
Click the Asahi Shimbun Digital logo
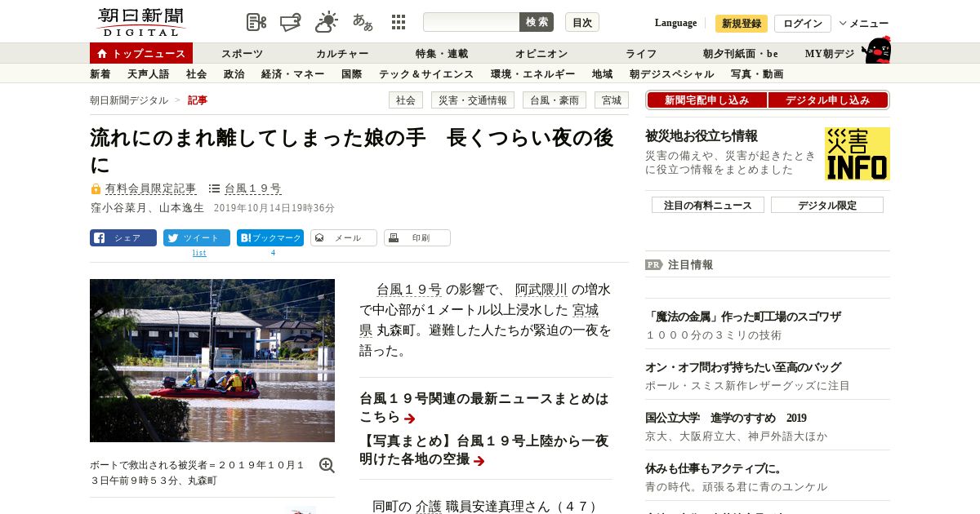140,22
